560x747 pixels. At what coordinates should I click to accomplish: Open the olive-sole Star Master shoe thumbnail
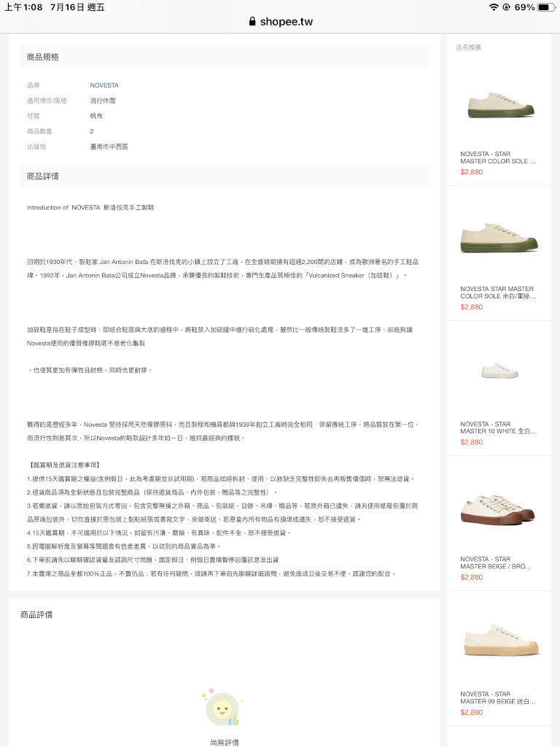pyautogui.click(x=499, y=104)
